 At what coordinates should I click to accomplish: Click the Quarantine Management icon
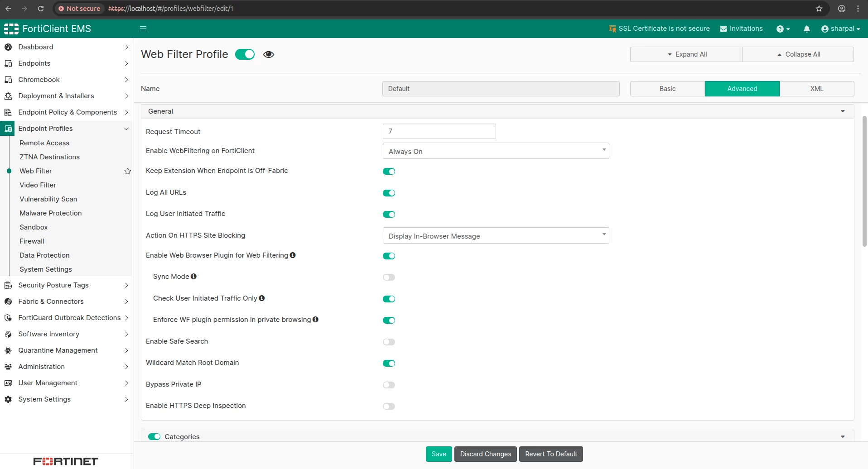(8, 350)
